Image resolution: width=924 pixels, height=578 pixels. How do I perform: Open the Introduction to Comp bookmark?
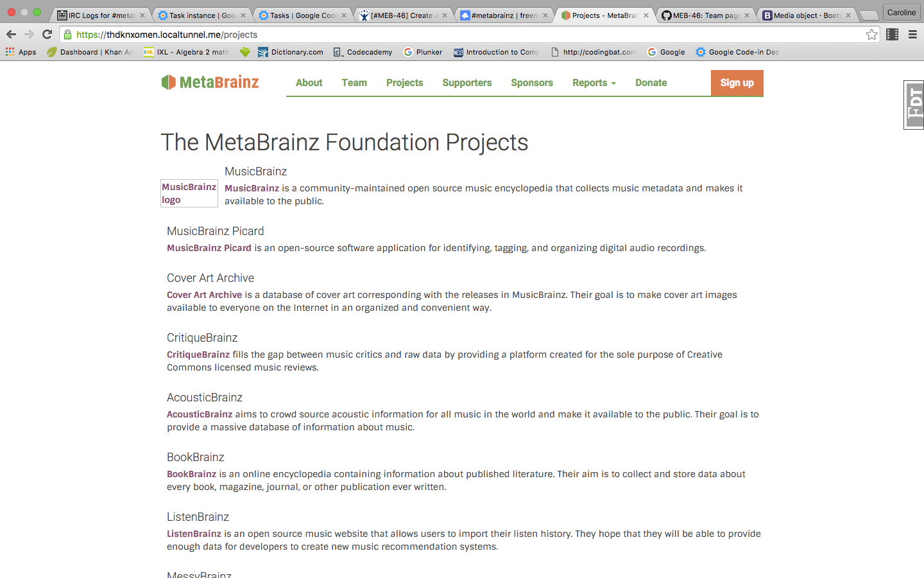tap(497, 52)
